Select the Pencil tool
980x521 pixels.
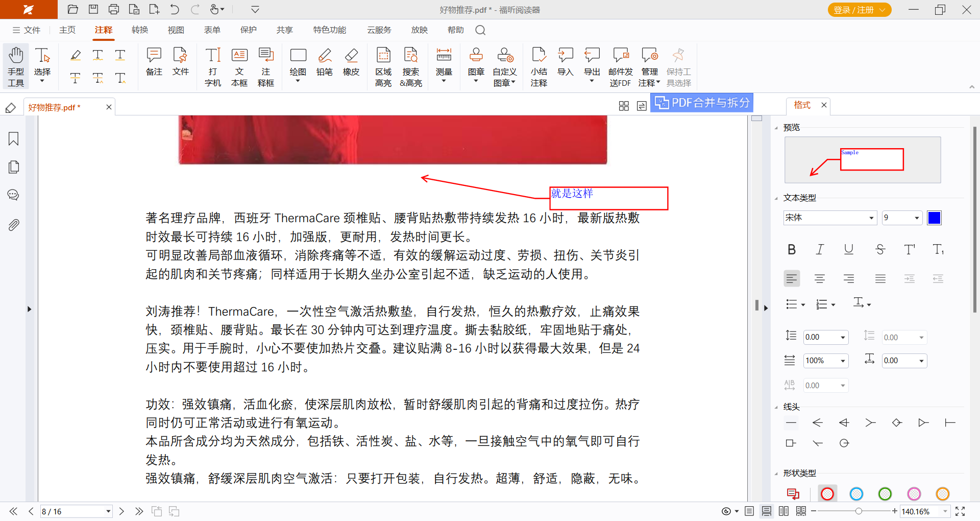(325, 62)
